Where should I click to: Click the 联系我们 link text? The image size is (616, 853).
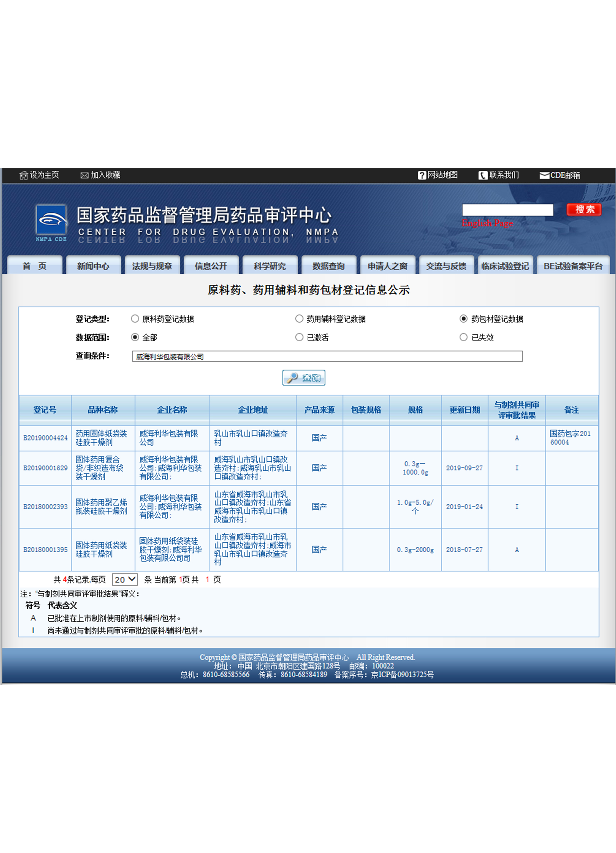504,175
